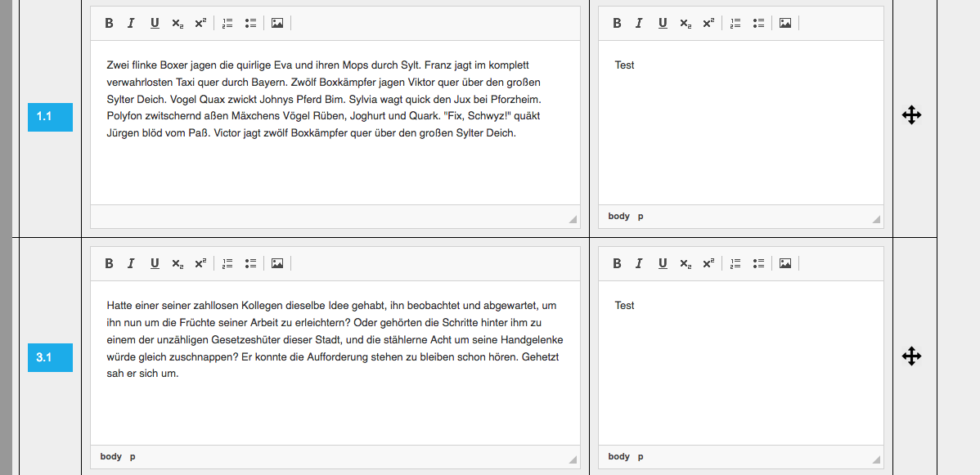This screenshot has height=475, width=980.
Task: Click the blue 1.1 row label
Action: (50, 117)
